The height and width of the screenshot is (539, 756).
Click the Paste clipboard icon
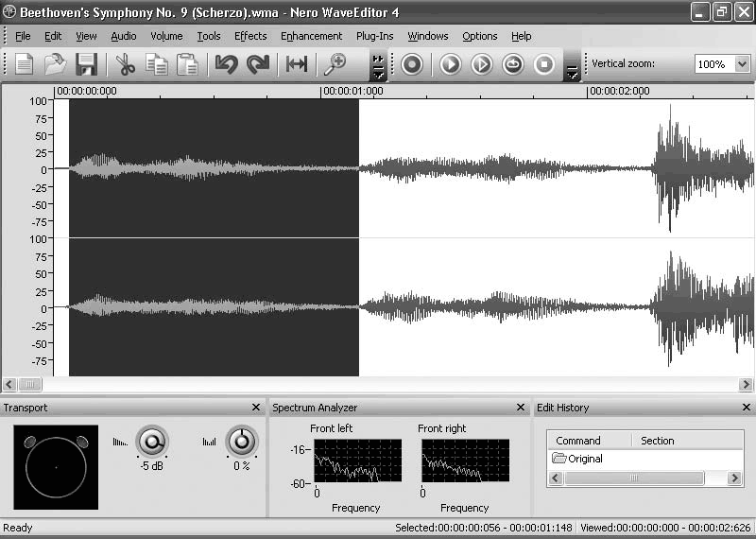coord(188,64)
